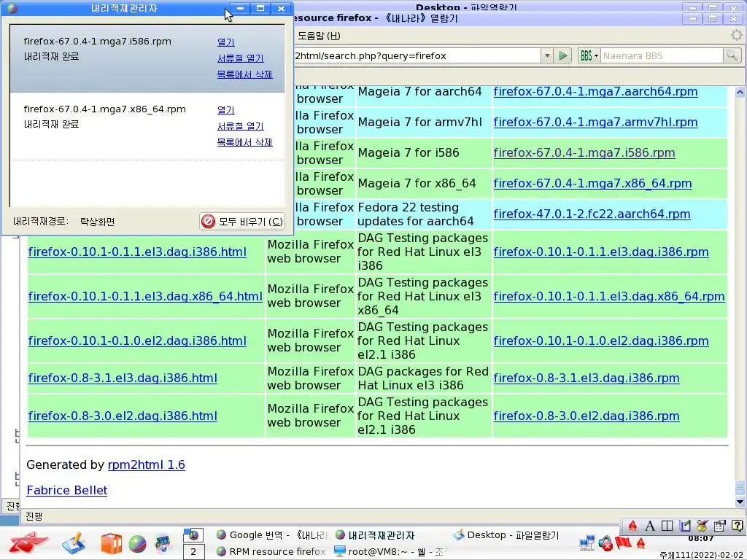Click the green go arrow beside address bar
The width and height of the screenshot is (747, 560).
point(563,55)
